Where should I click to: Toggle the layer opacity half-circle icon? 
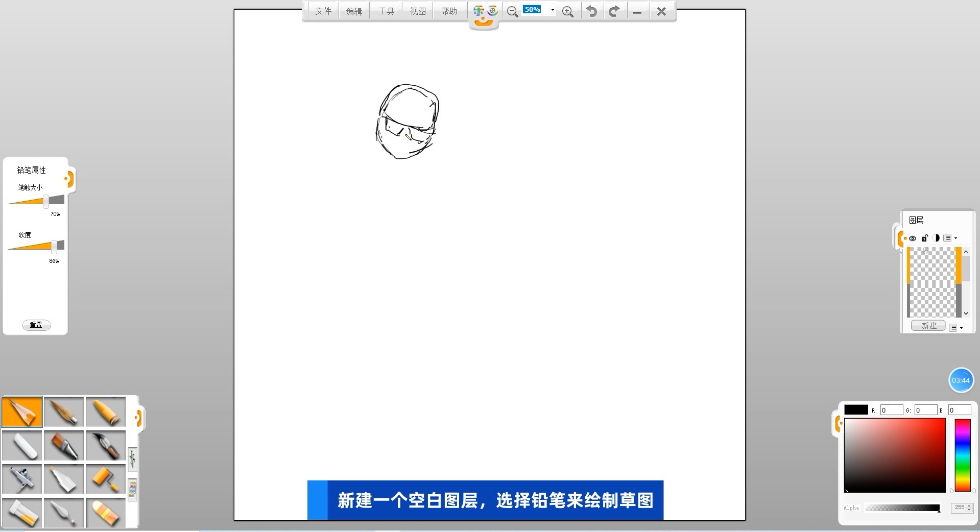(936, 238)
